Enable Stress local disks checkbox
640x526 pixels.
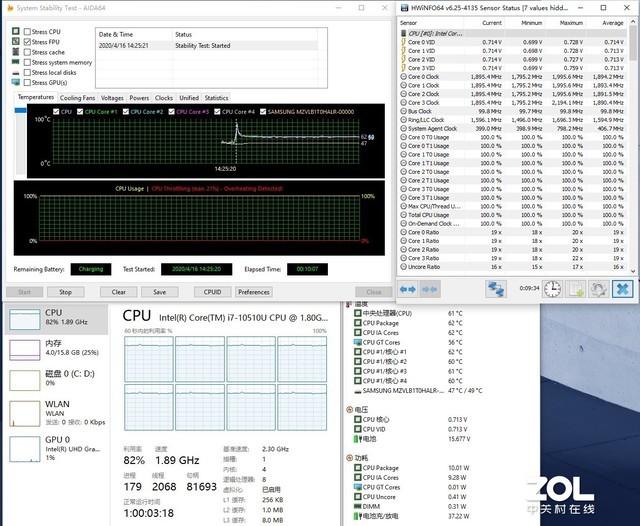click(27, 72)
